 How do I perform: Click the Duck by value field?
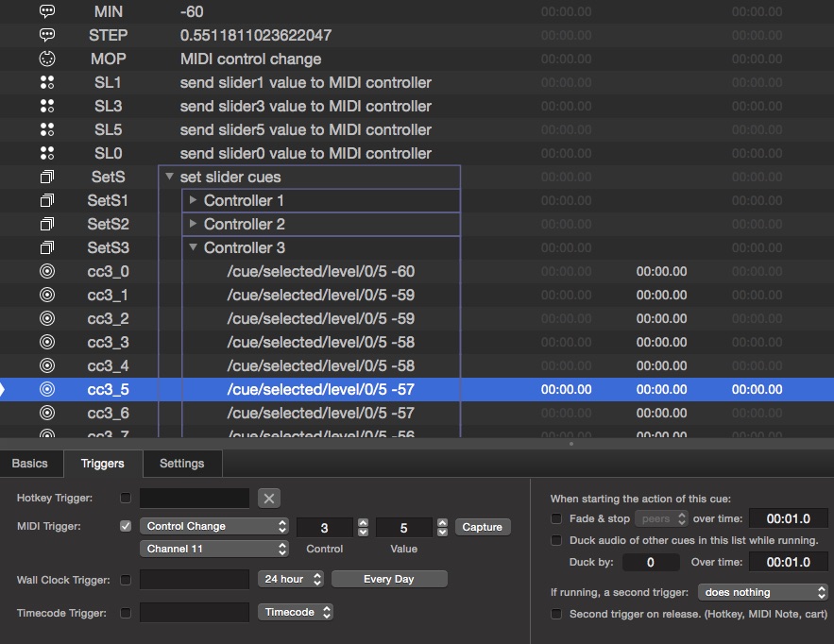[651, 562]
